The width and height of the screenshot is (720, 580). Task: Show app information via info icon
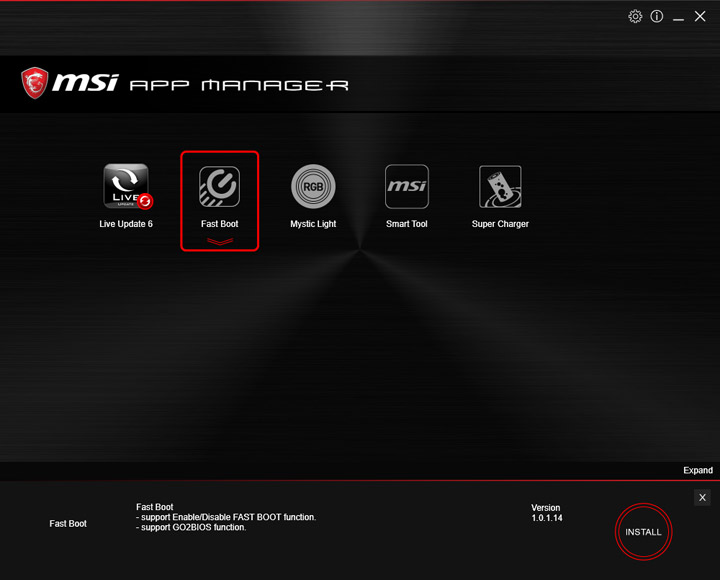(x=657, y=17)
